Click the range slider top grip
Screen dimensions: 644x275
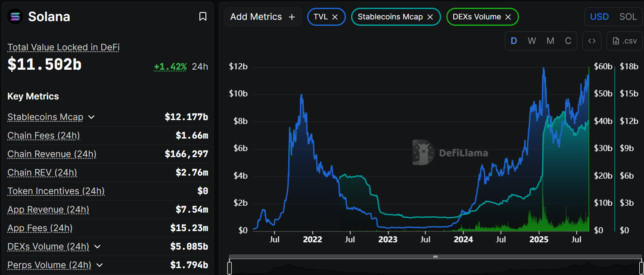click(436, 256)
